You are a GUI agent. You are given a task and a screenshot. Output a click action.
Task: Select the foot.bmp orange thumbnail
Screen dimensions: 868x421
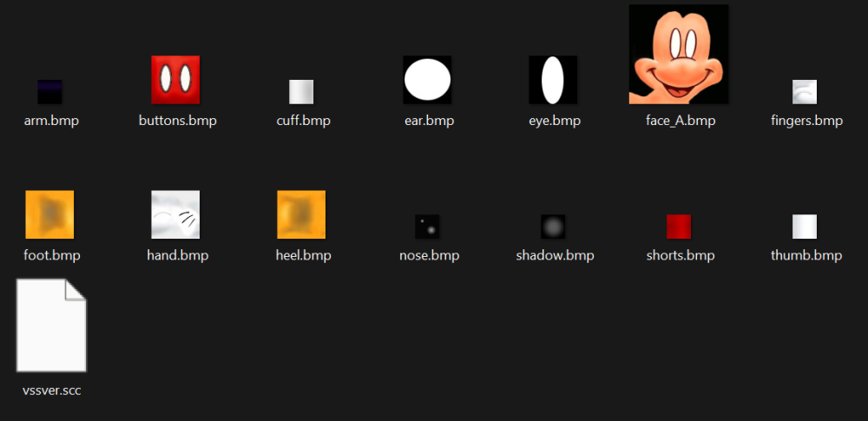tap(49, 214)
